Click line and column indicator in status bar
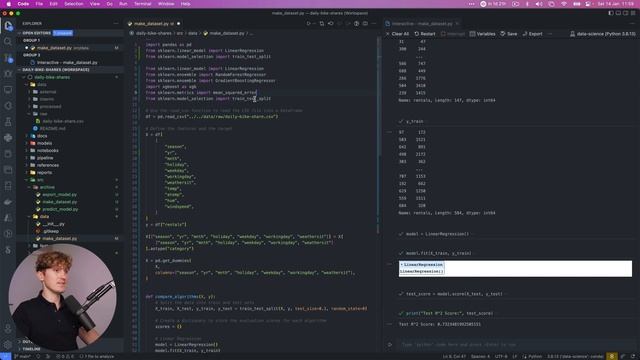Image resolution: width=640 pixels, height=360 pixels. click(454, 356)
